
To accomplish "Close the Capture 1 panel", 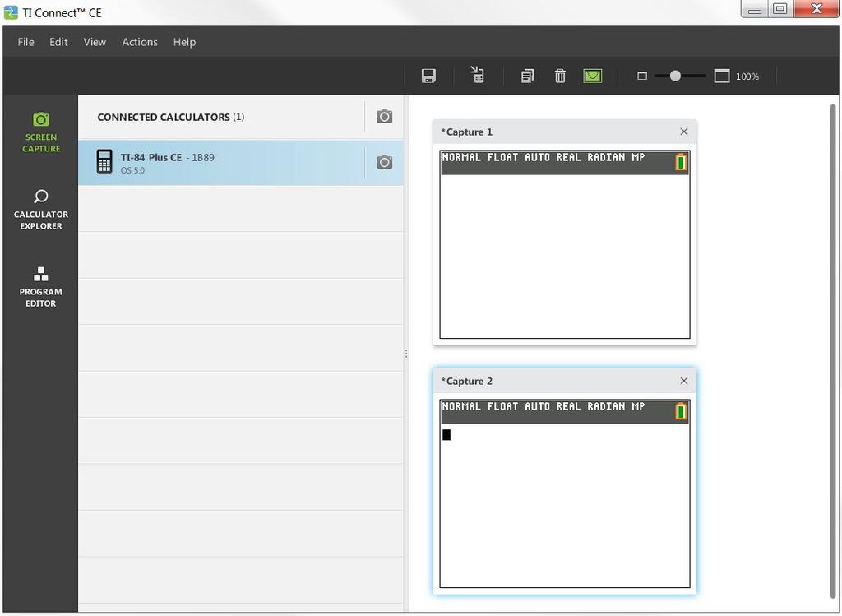I will [683, 132].
